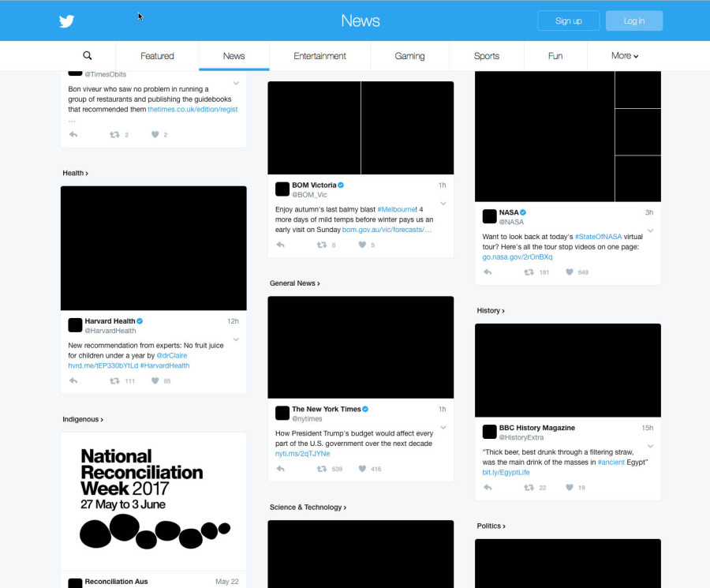Expand options on New York Times tweet
The width and height of the screenshot is (710, 588).
pyautogui.click(x=443, y=427)
